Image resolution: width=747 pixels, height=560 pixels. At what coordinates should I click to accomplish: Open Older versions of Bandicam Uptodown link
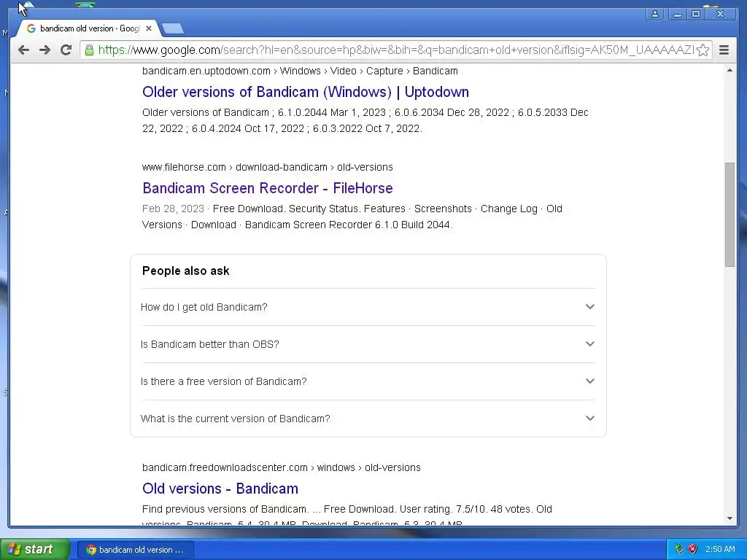306,92
